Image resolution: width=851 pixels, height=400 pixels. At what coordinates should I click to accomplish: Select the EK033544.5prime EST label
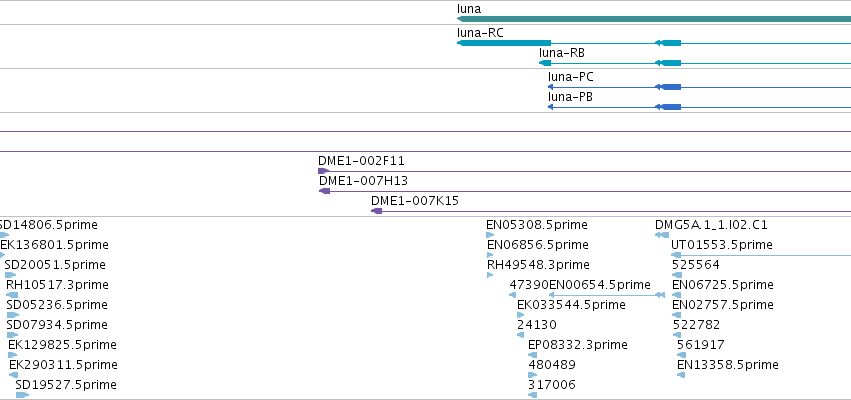tap(571, 304)
